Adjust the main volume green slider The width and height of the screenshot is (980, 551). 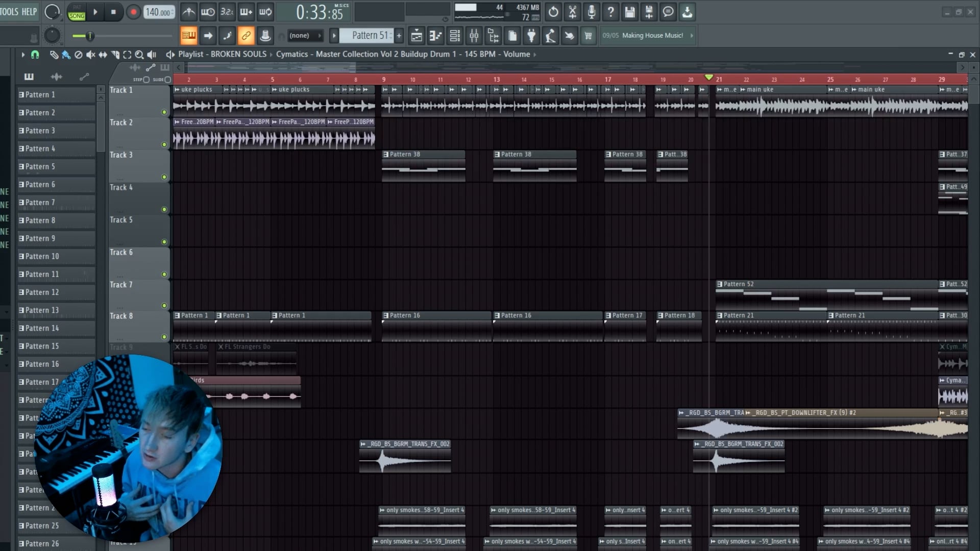click(90, 36)
